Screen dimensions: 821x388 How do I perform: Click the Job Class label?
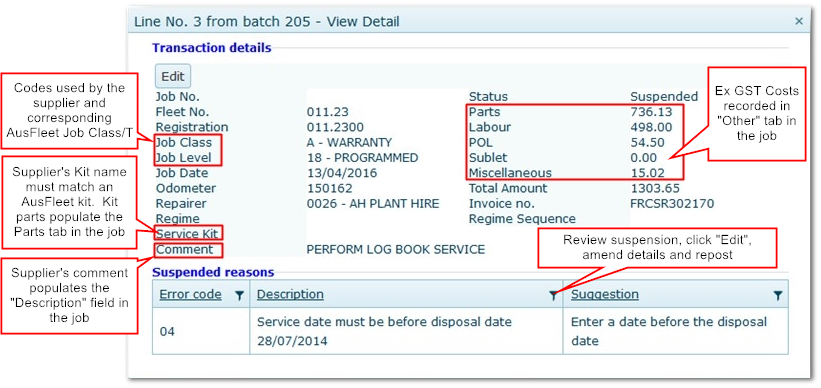pyautogui.click(x=184, y=142)
